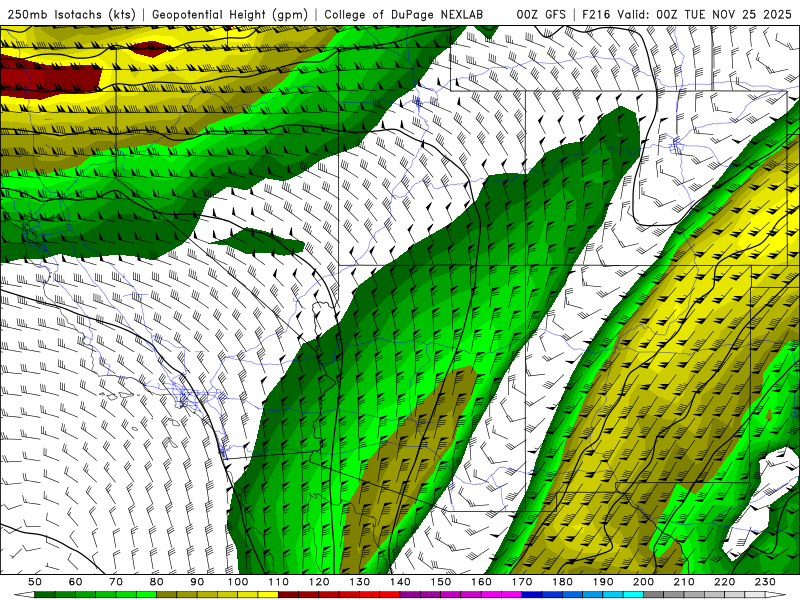The width and height of the screenshot is (800, 600).
Task: Click the dark gray swatch starting at 200
Action: 654,595
